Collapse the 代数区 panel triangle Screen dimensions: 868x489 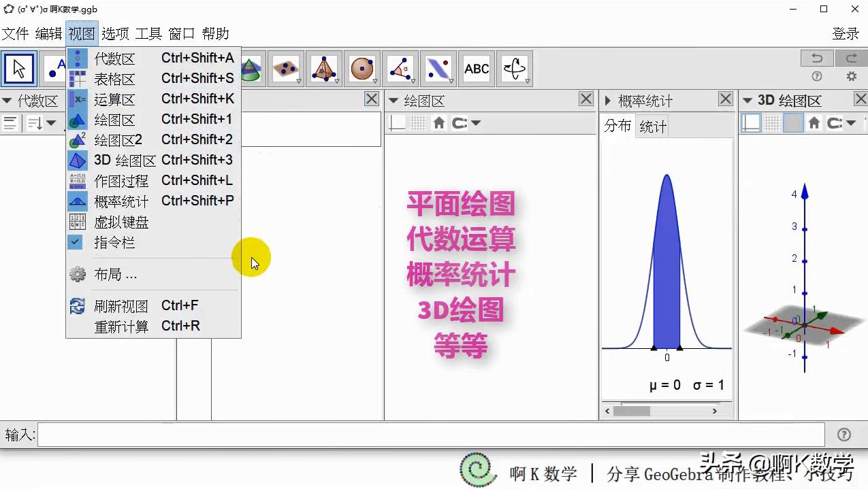tap(7, 101)
